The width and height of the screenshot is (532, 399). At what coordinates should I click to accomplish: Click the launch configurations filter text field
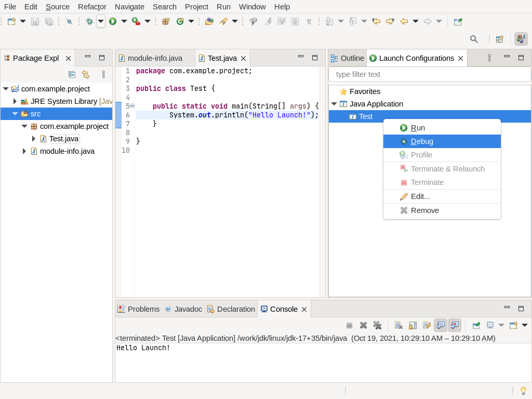point(429,74)
